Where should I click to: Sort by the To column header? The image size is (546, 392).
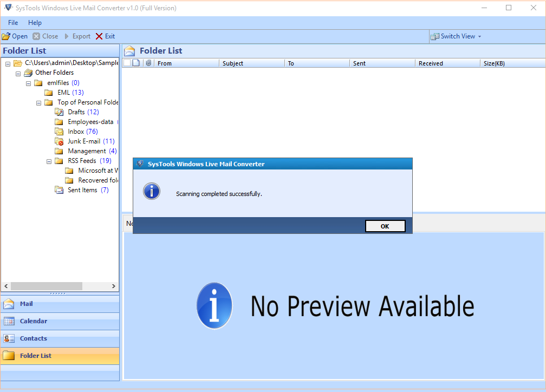click(x=317, y=63)
